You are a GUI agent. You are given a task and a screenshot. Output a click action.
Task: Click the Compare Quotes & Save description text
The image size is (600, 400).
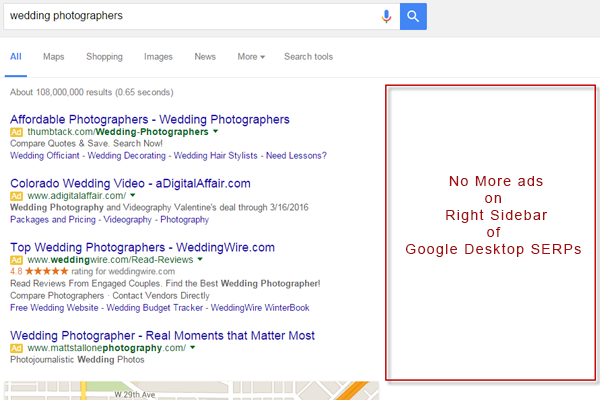click(86, 144)
